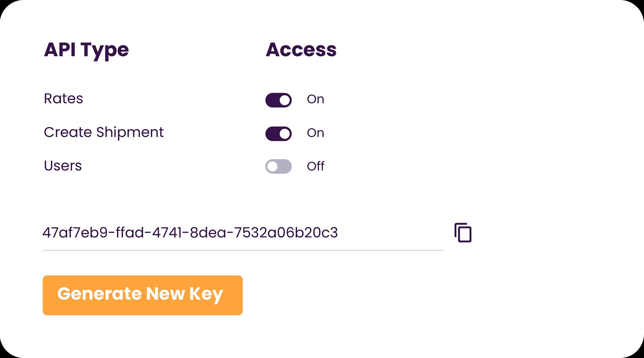Screen dimensions: 644x358
Task: Copy the API key to clipboard
Action: pyautogui.click(x=463, y=233)
